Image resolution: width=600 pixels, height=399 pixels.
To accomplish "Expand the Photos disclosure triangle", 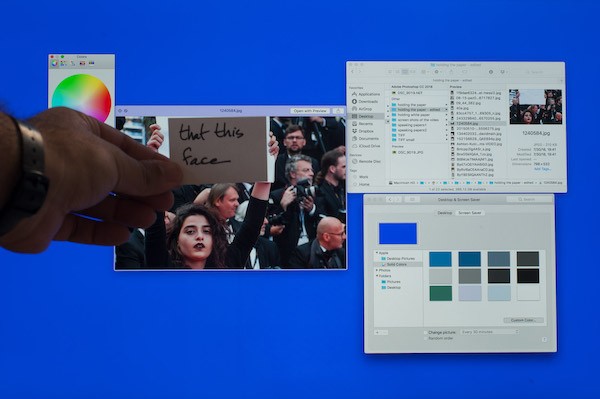I will point(377,270).
